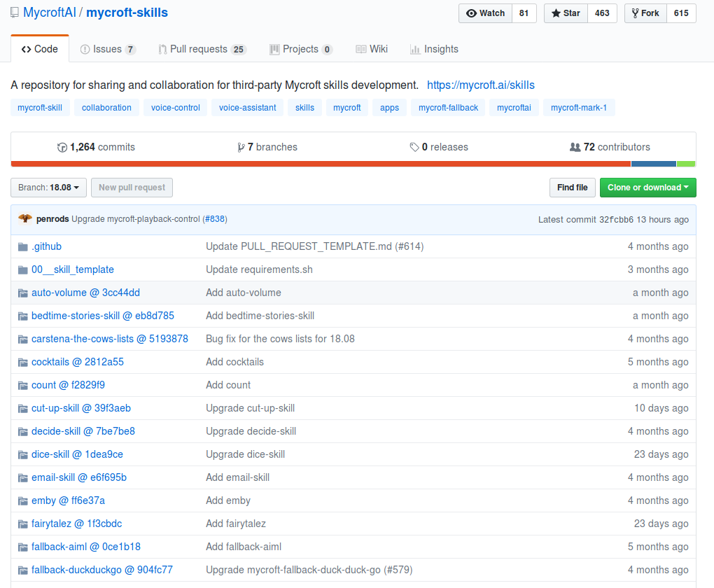The width and height of the screenshot is (714, 588).
Task: Click penrods' avatar image
Action: click(x=25, y=218)
